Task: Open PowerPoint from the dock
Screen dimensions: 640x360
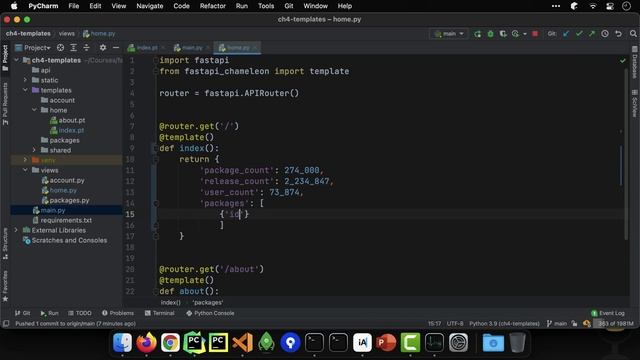Action: 386,342
